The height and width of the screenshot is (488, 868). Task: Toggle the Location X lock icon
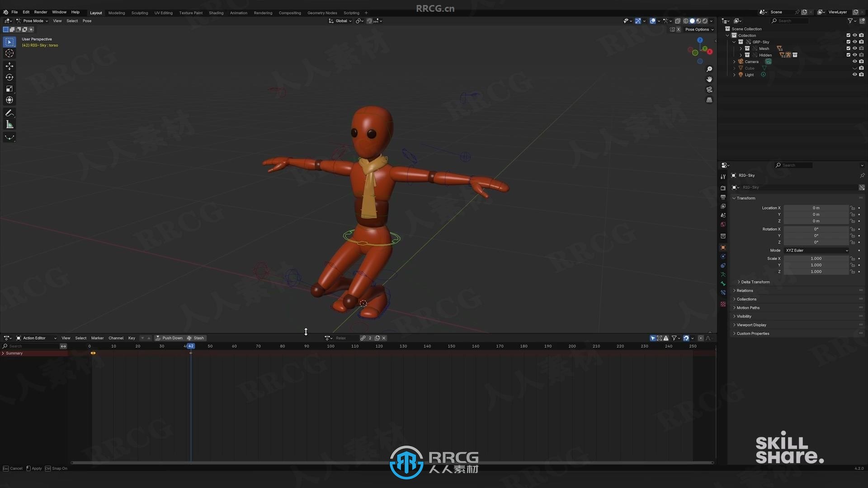click(853, 208)
